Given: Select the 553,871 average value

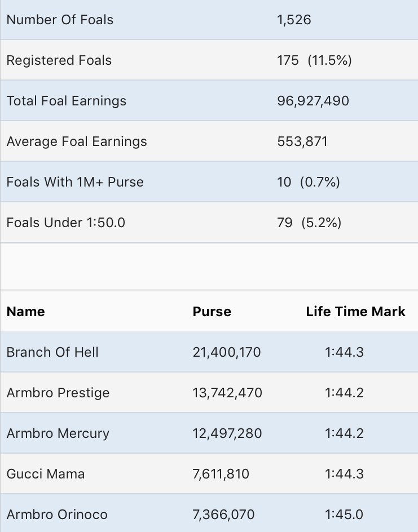Looking at the screenshot, I should tap(302, 141).
